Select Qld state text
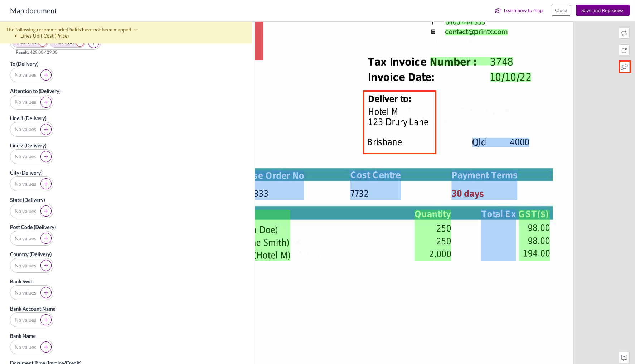The image size is (635, 364). (x=479, y=142)
